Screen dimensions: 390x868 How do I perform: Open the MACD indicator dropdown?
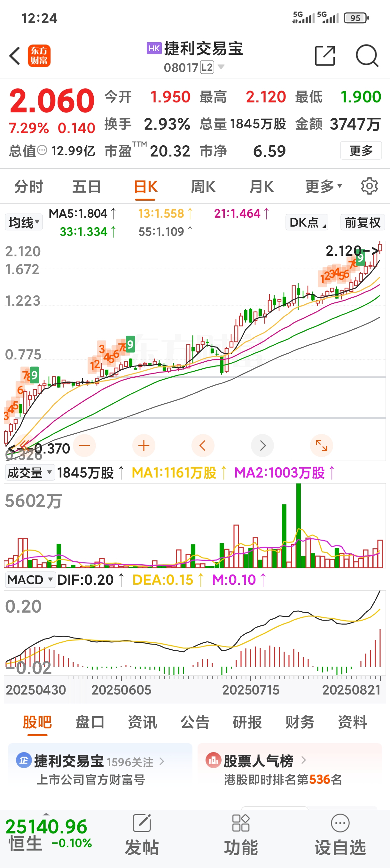tap(30, 580)
